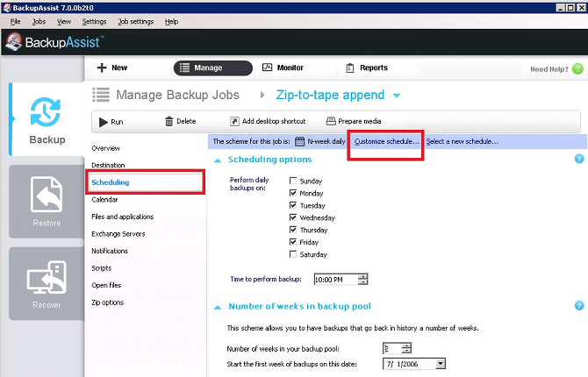Collapse the Number of weeks in backup pool section

218,307
